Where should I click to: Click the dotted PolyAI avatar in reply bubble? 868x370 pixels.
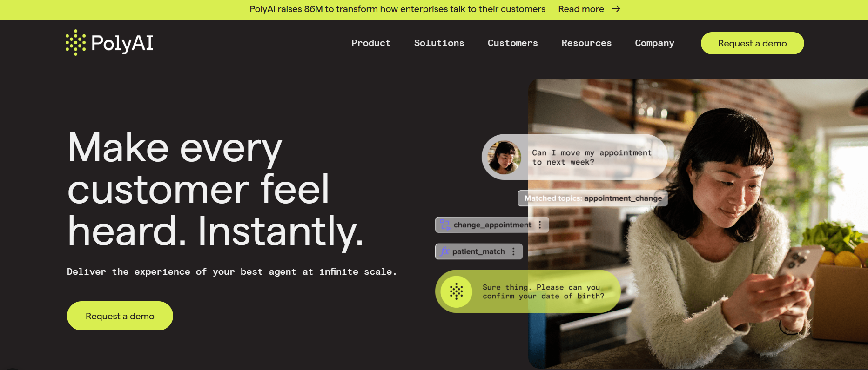[457, 291]
